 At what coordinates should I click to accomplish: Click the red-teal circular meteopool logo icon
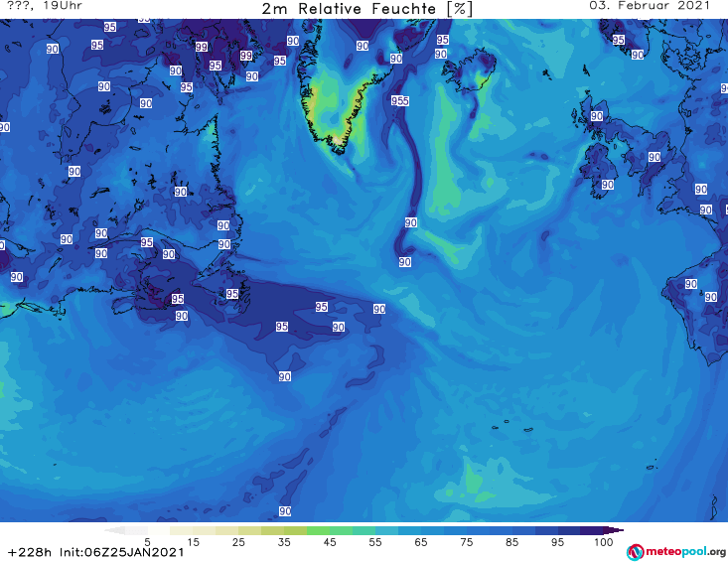(x=635, y=552)
